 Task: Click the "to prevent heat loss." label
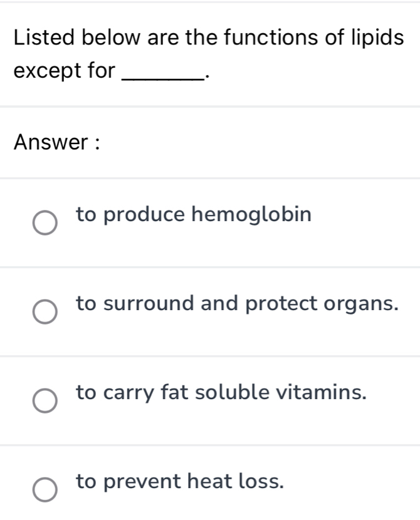coord(179,481)
